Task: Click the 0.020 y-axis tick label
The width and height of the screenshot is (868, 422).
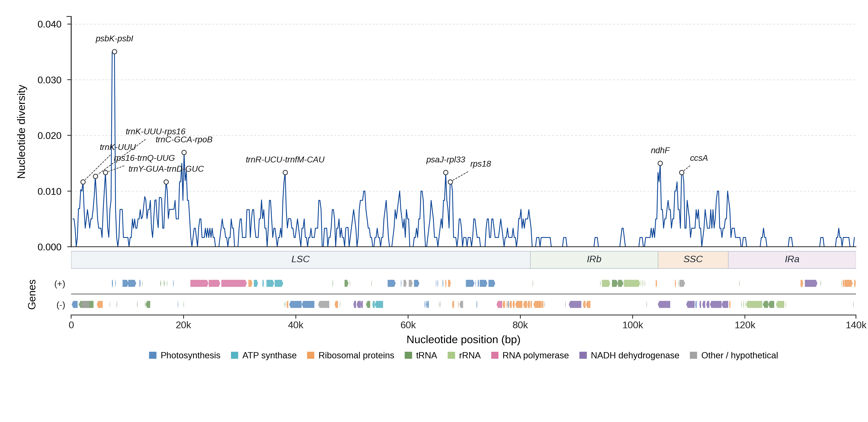Action: (50, 136)
